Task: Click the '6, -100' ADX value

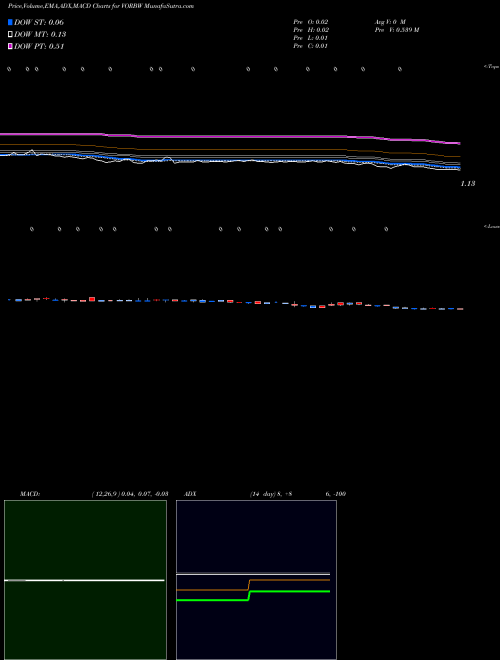Action: pos(336,494)
